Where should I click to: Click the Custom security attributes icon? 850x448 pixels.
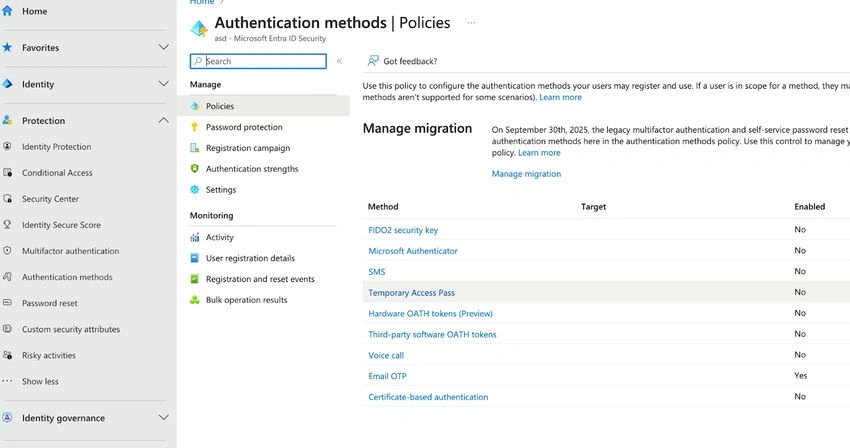pyautogui.click(x=7, y=329)
